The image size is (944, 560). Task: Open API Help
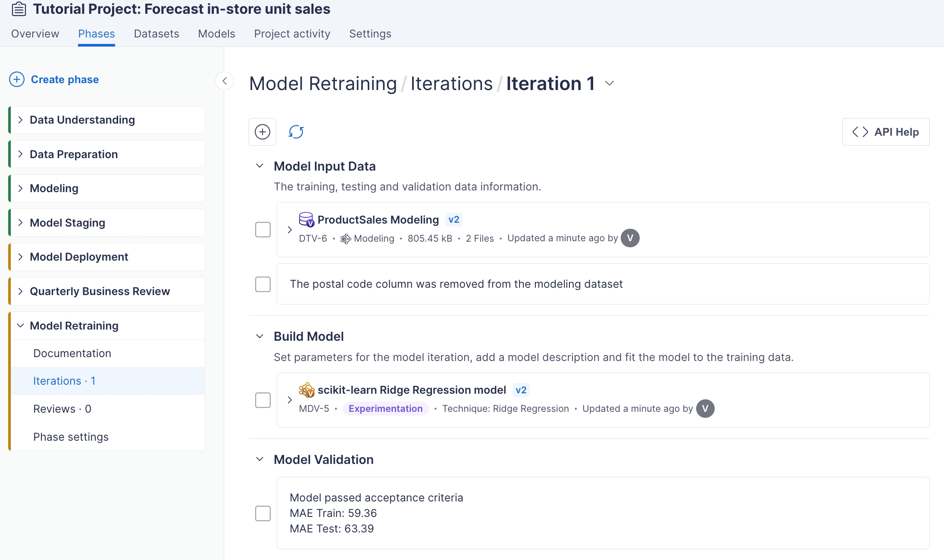[x=885, y=132]
